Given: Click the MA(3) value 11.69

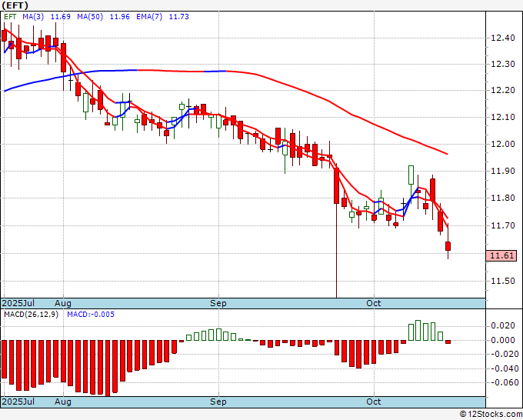Looking at the screenshot, I should tap(60, 17).
